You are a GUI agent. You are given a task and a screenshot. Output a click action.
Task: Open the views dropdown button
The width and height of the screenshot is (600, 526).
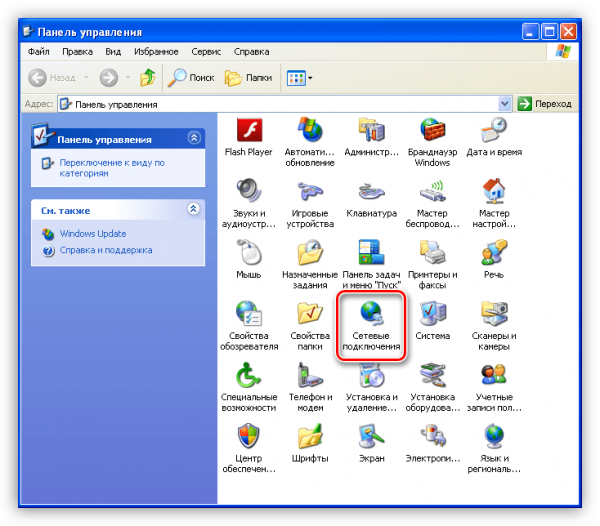click(x=300, y=78)
